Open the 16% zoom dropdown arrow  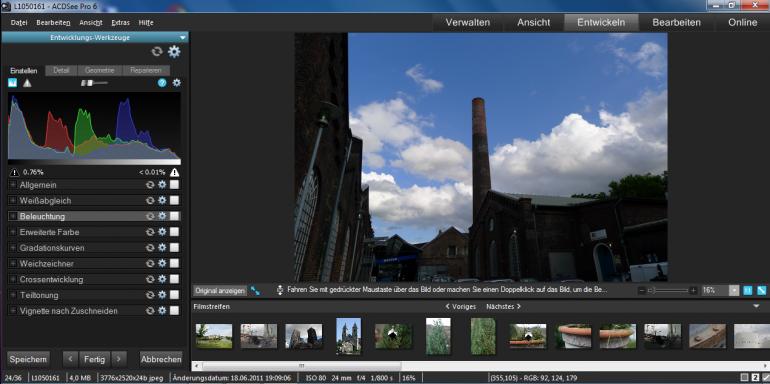pyautogui.click(x=734, y=291)
